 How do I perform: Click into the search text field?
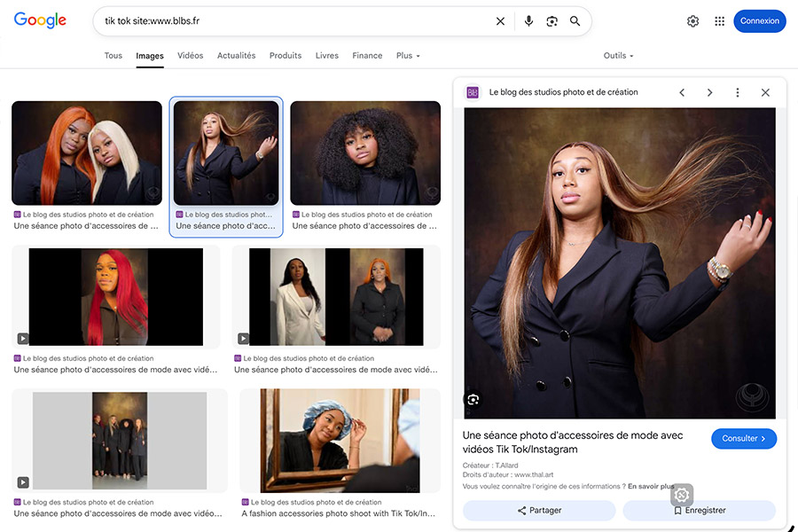pyautogui.click(x=295, y=21)
